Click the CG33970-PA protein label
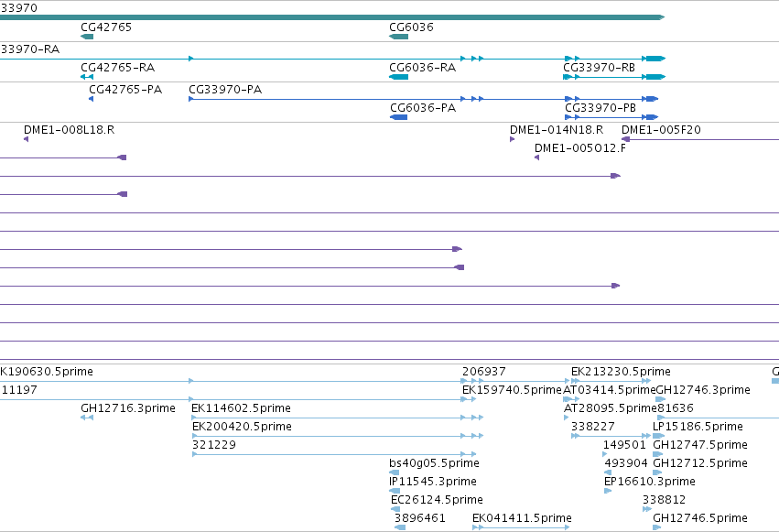The width and height of the screenshot is (779, 532). point(225,90)
